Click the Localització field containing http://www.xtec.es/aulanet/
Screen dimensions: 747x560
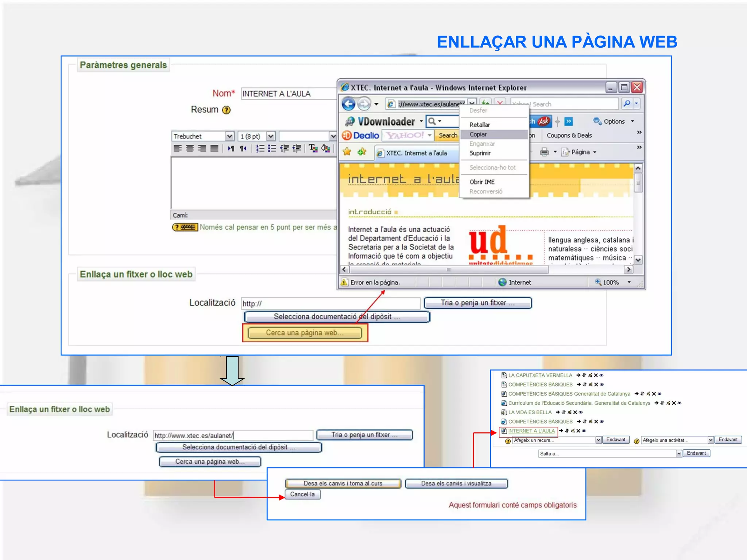pyautogui.click(x=233, y=435)
